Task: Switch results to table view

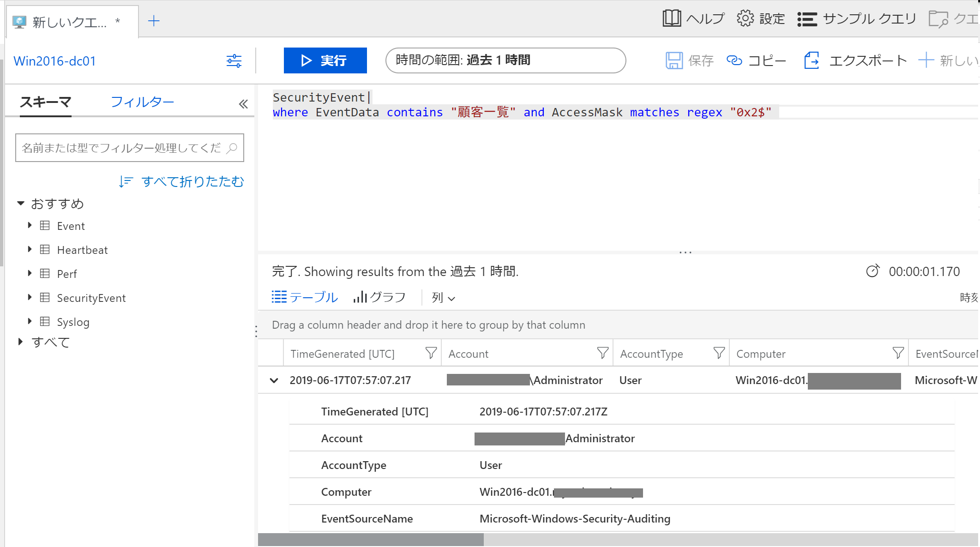Action: coord(305,297)
